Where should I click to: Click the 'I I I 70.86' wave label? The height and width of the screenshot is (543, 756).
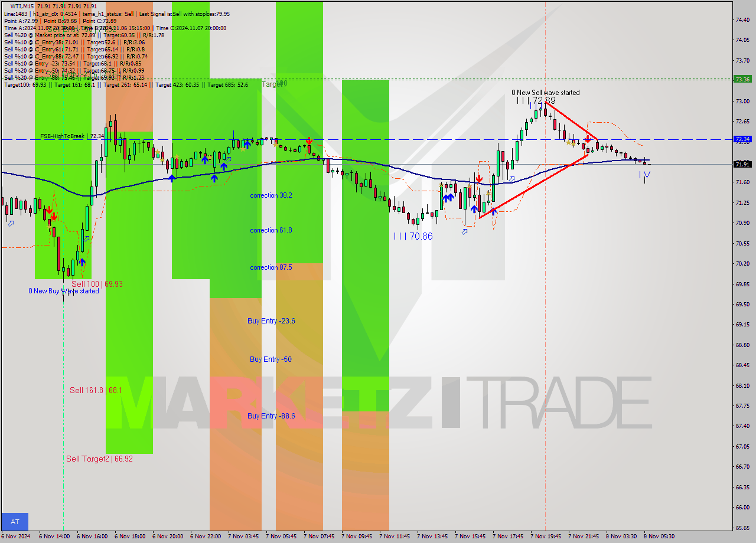click(x=413, y=236)
